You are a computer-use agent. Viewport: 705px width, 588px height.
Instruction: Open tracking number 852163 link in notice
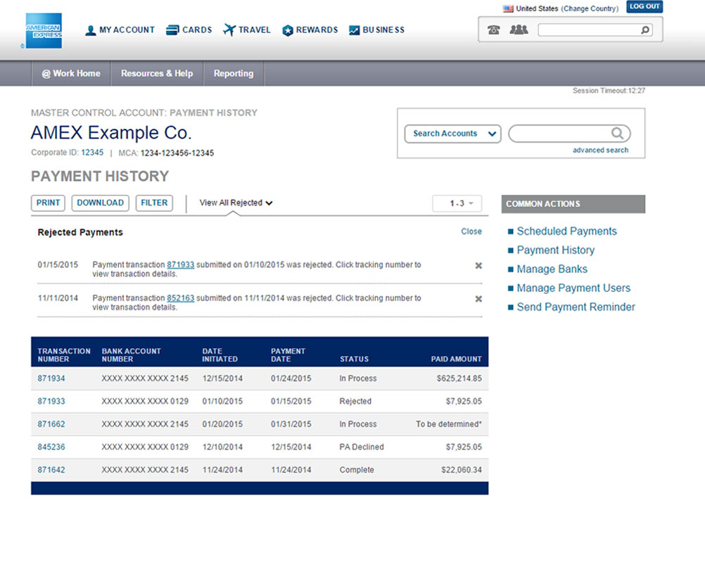point(180,298)
